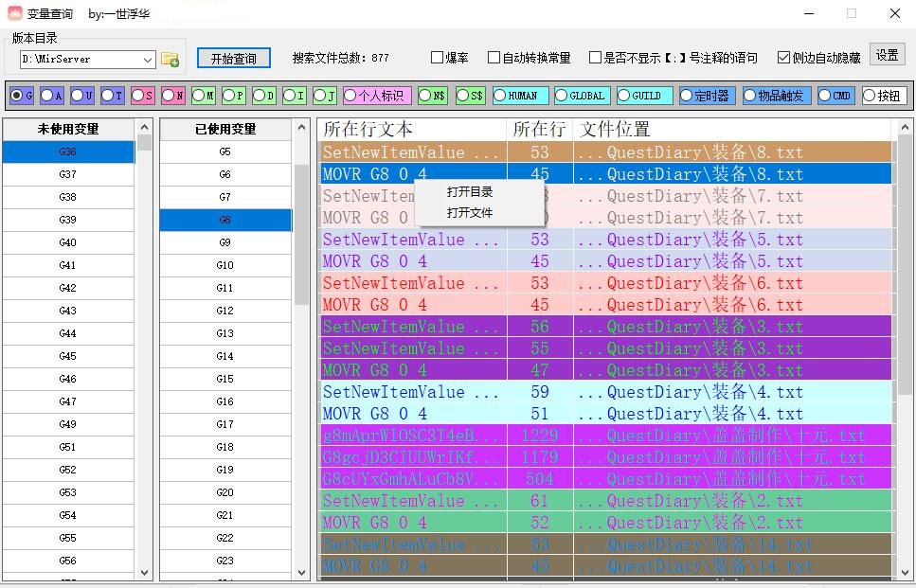Select G8 in used variables list

[225, 220]
